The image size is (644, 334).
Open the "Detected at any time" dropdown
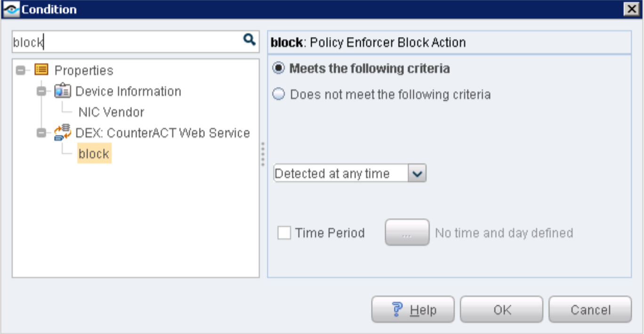click(x=418, y=174)
